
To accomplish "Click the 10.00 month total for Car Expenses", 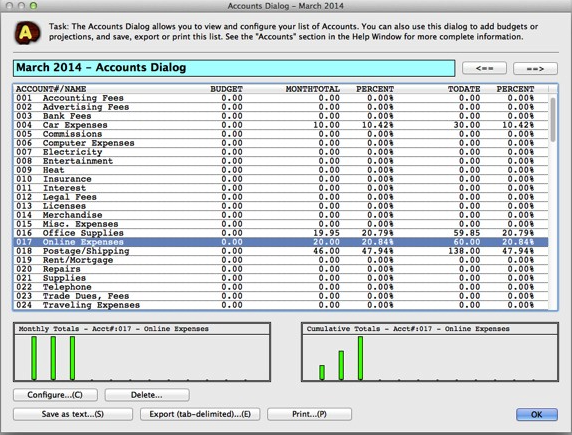I will 326,125.
